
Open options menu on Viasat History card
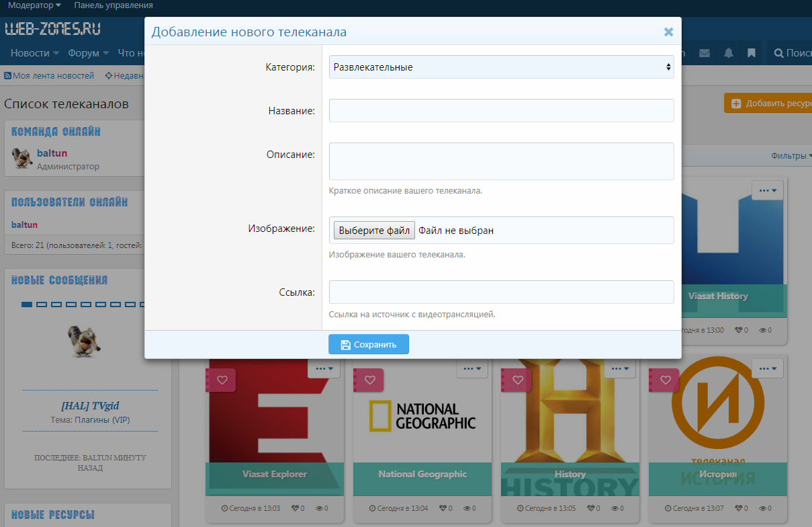[767, 190]
